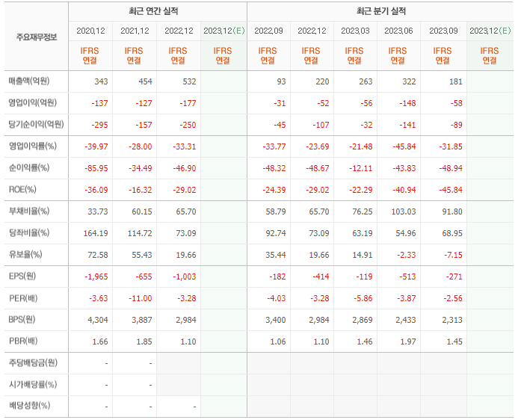Click the operating profit value -148
The width and height of the screenshot is (518, 420).
click(407, 103)
